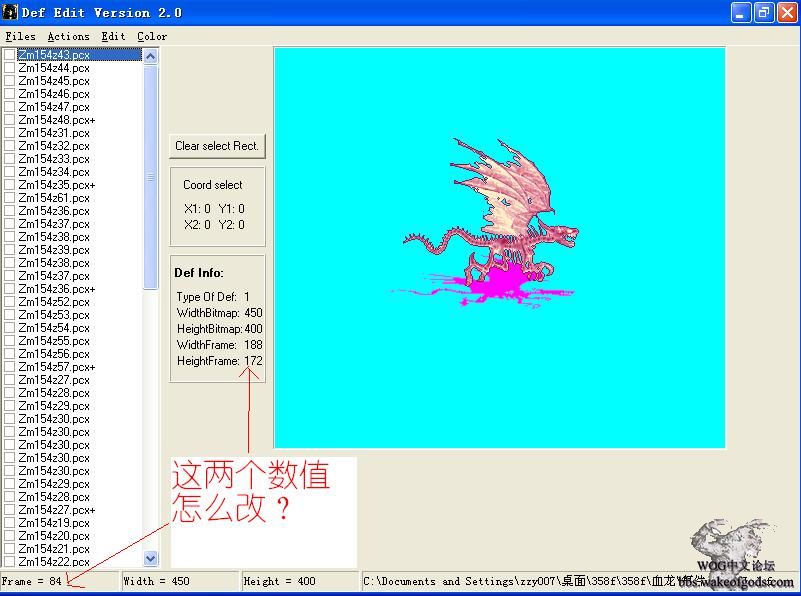Select the Zm154z22.pcx file name
The height and width of the screenshot is (596, 801).
[x=54, y=562]
